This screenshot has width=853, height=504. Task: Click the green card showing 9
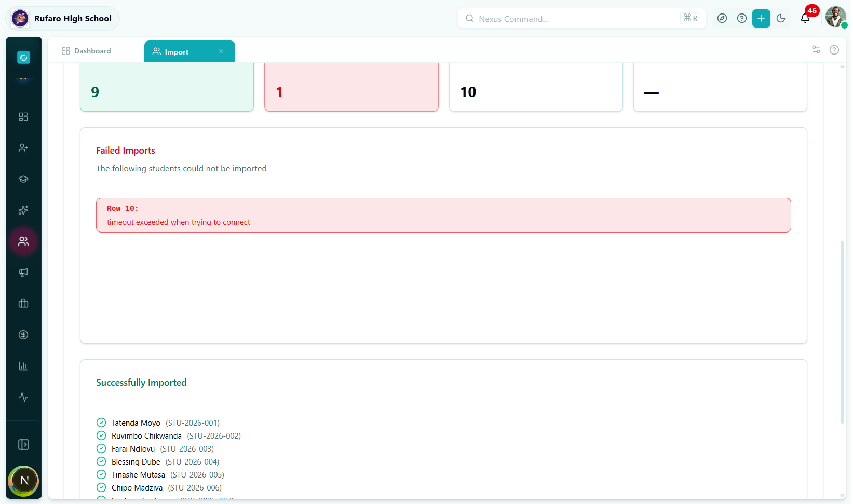167,87
